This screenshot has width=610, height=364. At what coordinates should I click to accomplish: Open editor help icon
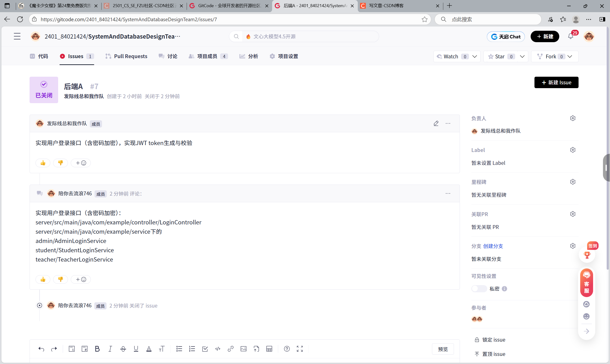[x=287, y=349]
